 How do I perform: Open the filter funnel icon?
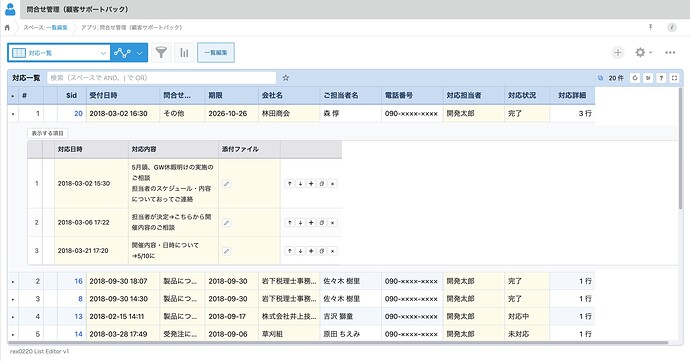coord(161,53)
